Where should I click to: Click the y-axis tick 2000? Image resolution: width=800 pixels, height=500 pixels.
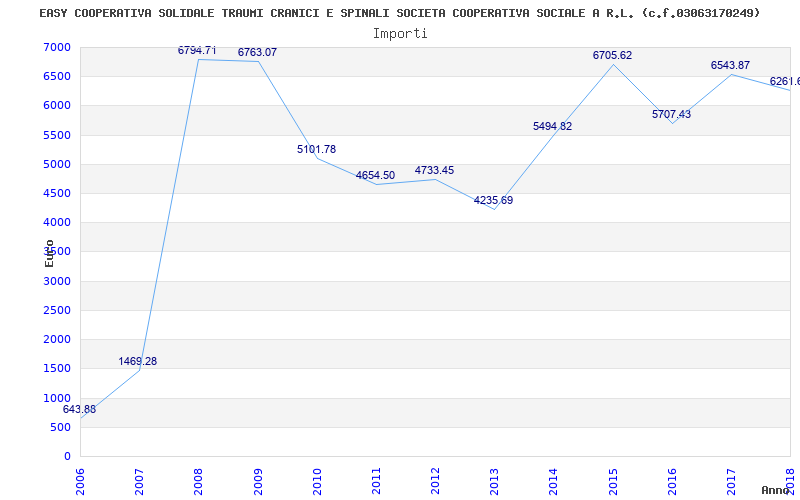point(58,339)
